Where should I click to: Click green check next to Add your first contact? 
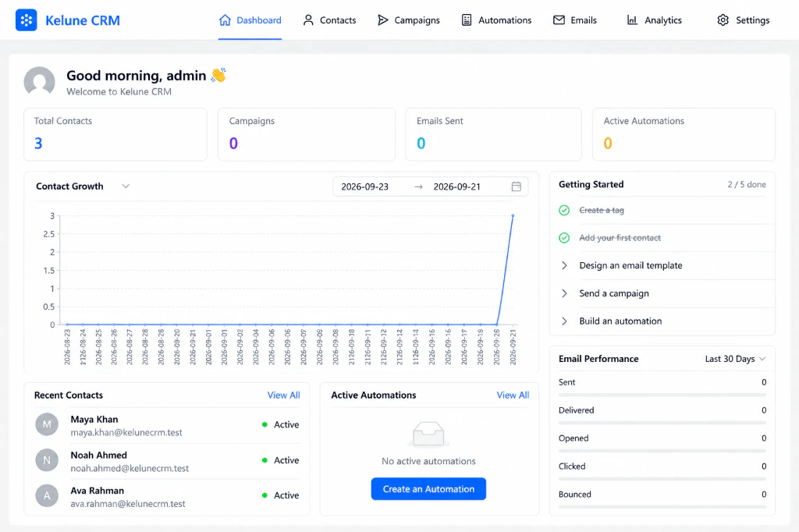[564, 237]
